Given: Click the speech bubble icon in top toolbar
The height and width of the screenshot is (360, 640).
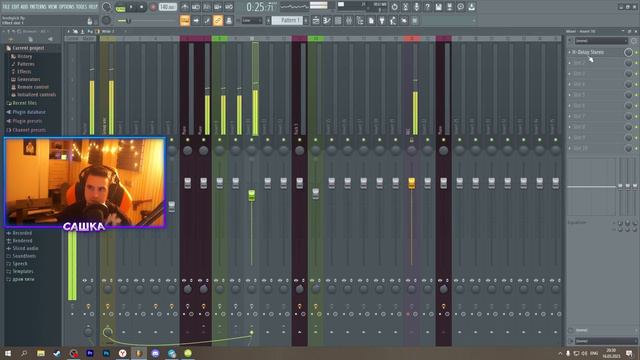Looking at the screenshot, I should click(460, 7).
